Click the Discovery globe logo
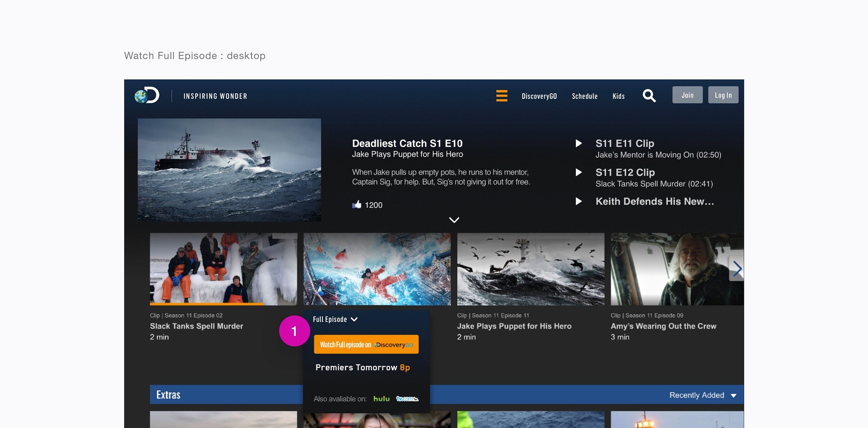This screenshot has height=428, width=868. pos(147,95)
